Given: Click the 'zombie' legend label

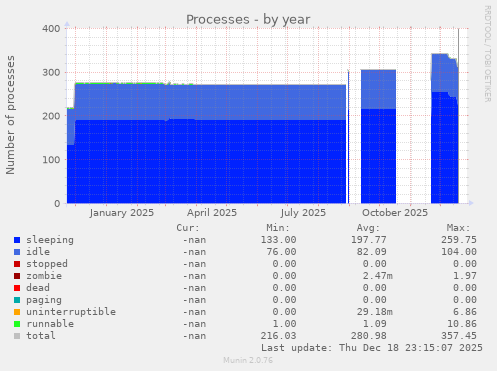Looking at the screenshot, I should click(44, 276).
